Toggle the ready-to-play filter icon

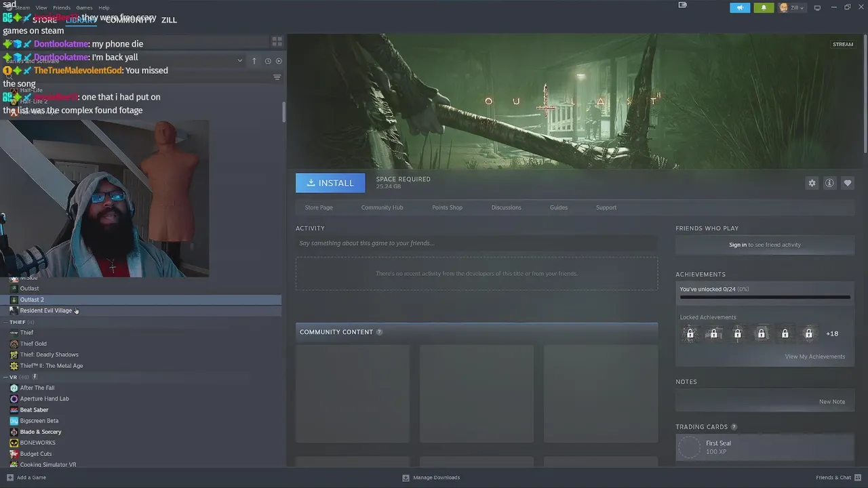(279, 61)
